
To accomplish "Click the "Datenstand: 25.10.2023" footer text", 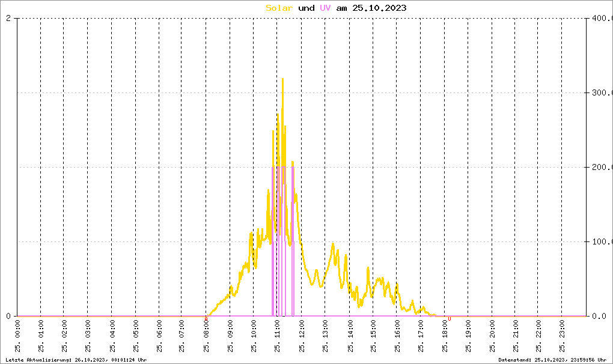I will [x=552, y=360].
